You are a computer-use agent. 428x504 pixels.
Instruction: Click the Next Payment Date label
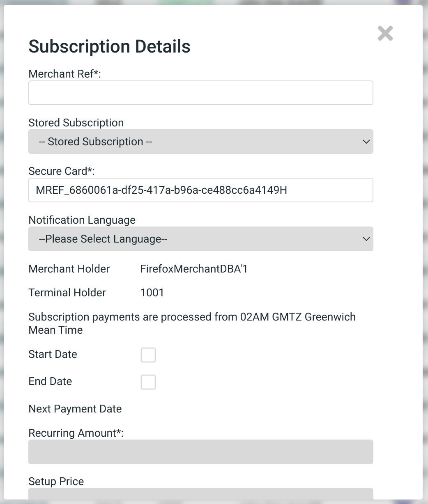coord(75,409)
